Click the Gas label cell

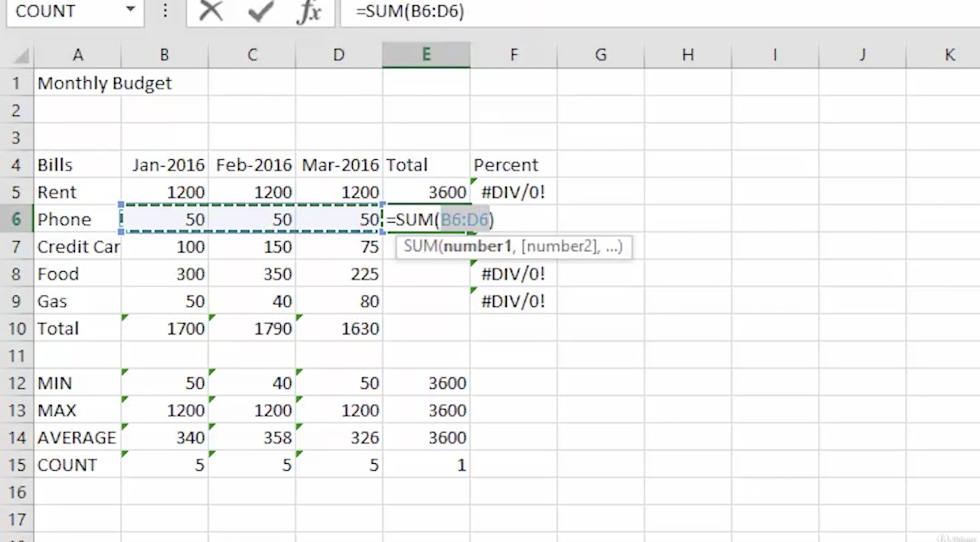pos(78,301)
